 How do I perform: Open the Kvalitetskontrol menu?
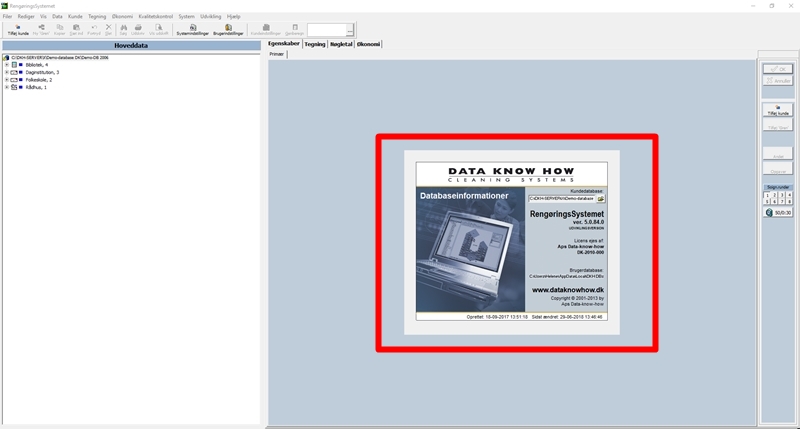click(156, 16)
